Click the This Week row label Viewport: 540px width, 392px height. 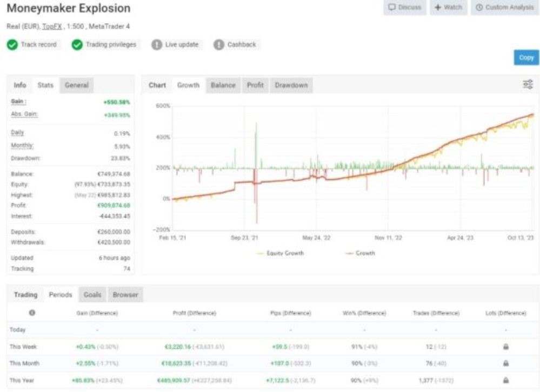(x=23, y=347)
